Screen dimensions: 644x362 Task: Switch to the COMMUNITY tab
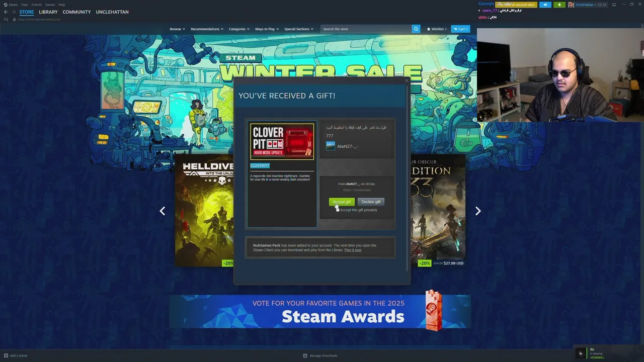pos(77,12)
